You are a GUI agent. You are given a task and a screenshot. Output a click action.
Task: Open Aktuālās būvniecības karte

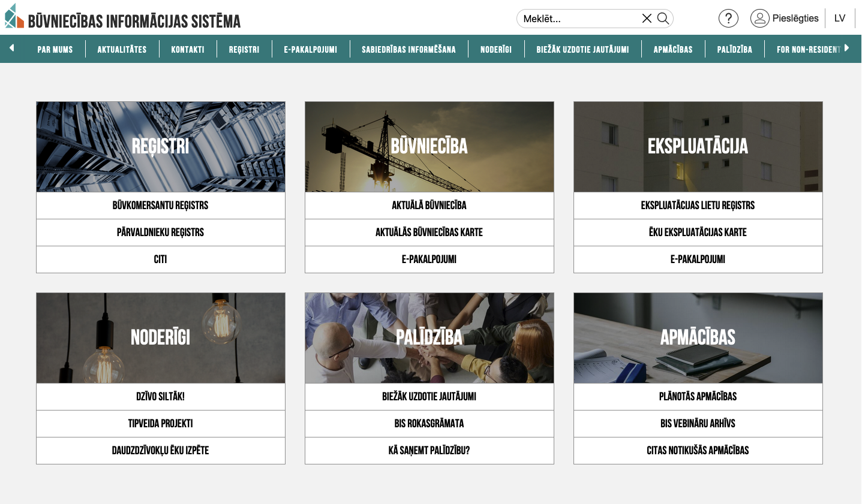pyautogui.click(x=430, y=233)
